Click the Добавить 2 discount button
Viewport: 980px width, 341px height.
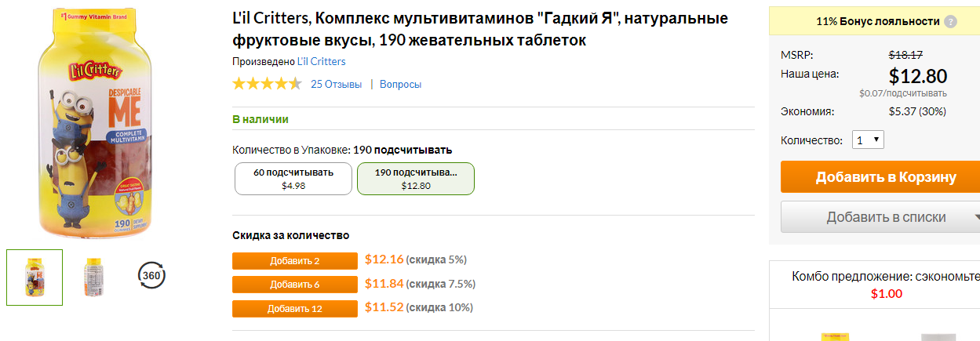295,261
